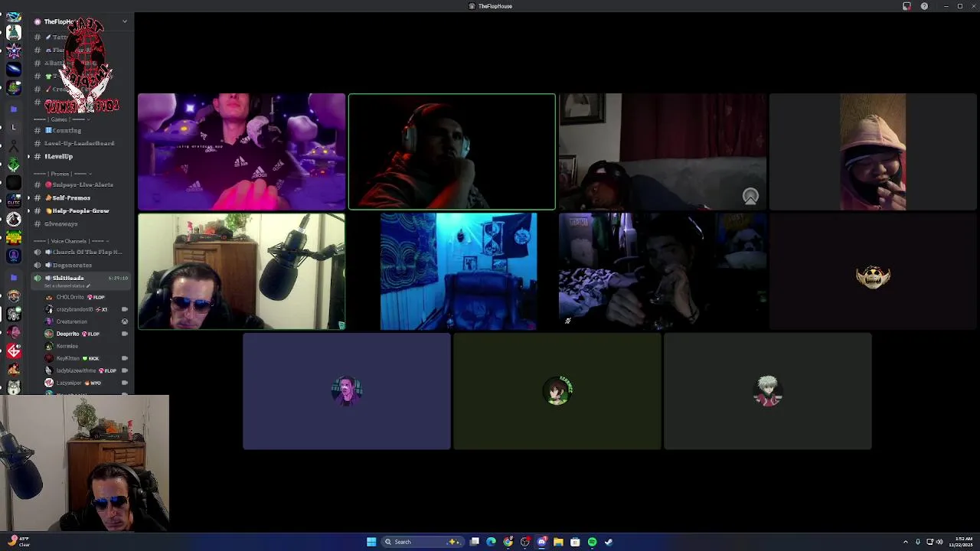Open File Explorer from the taskbar
The height and width of the screenshot is (551, 980).
[558, 542]
